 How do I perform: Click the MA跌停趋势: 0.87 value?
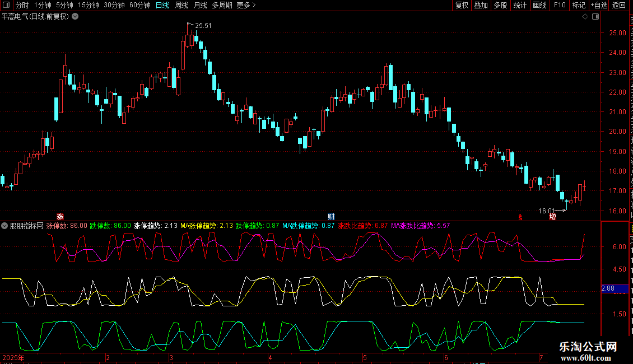pos(309,226)
